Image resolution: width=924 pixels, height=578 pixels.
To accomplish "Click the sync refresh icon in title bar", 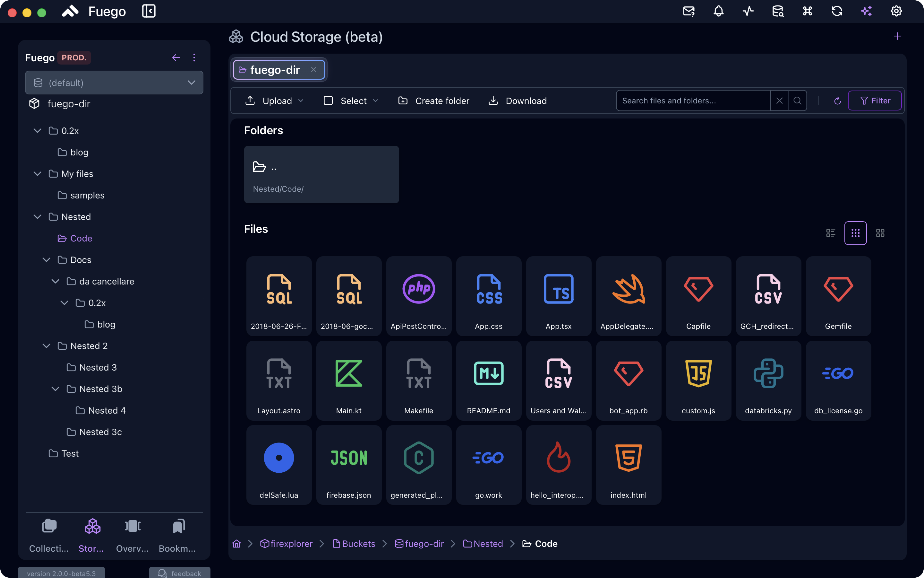I will tap(837, 11).
